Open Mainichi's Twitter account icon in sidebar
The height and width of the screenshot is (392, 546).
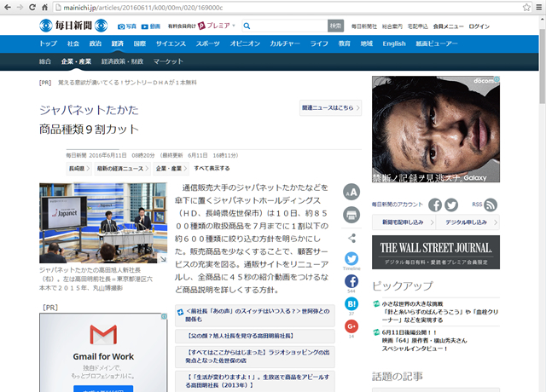click(x=451, y=205)
